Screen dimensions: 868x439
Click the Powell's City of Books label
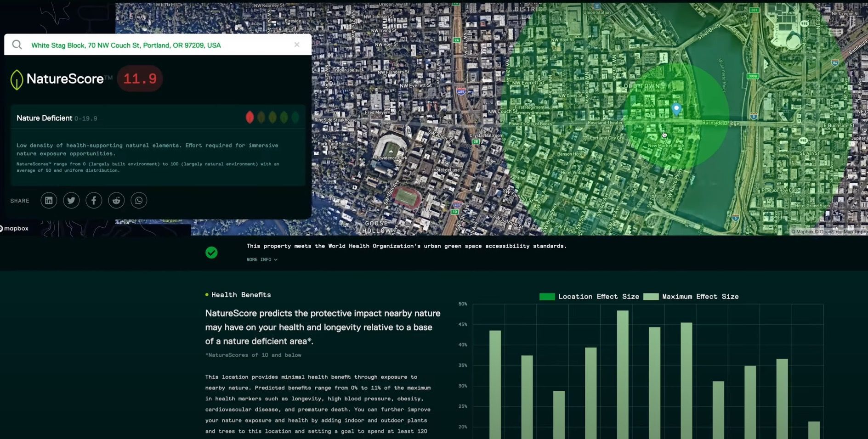click(x=530, y=124)
